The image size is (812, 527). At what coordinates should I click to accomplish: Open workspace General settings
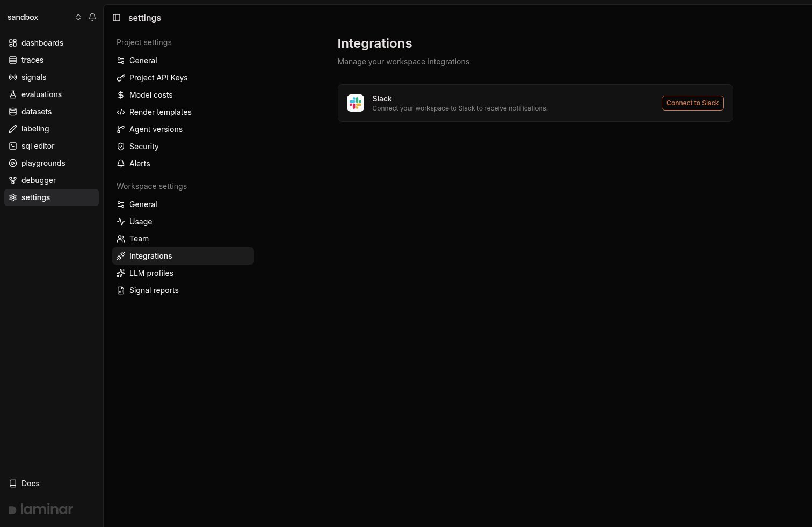point(183,204)
